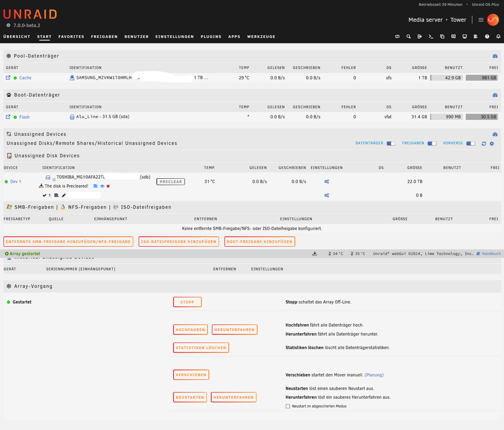
Task: Open the Cache browse external-link icon
Action: tap(8, 78)
